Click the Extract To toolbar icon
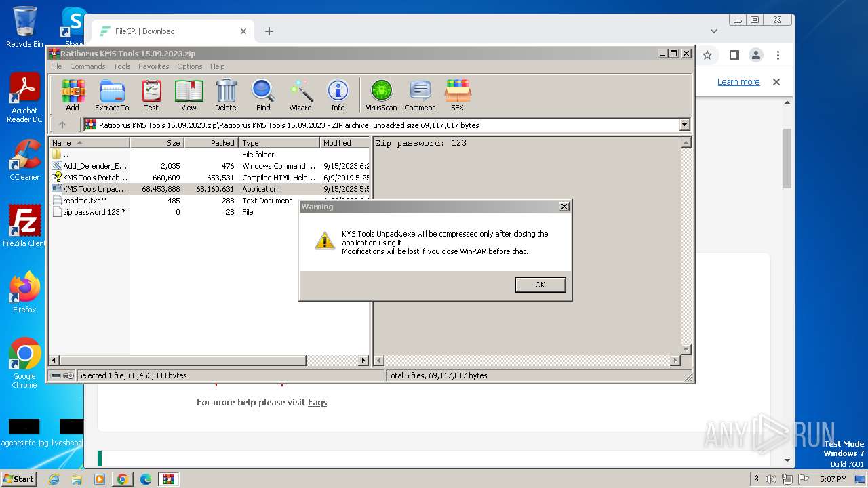868x488 pixels. tap(112, 95)
